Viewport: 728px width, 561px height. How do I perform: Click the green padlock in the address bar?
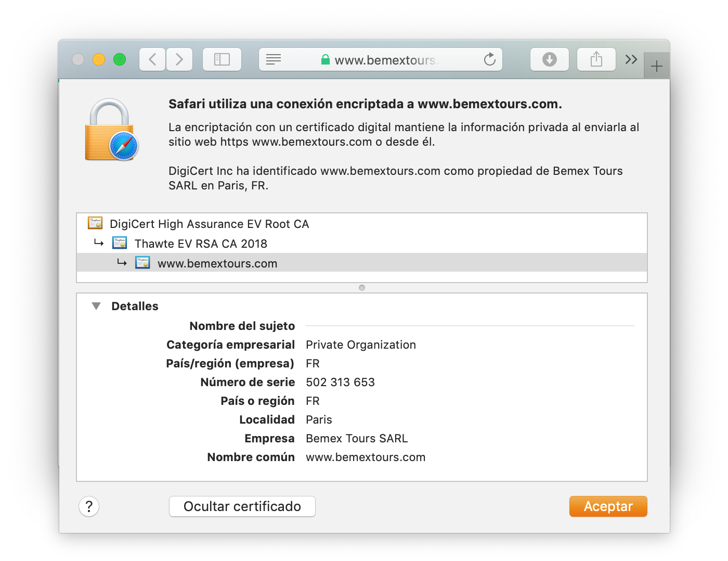click(x=326, y=60)
